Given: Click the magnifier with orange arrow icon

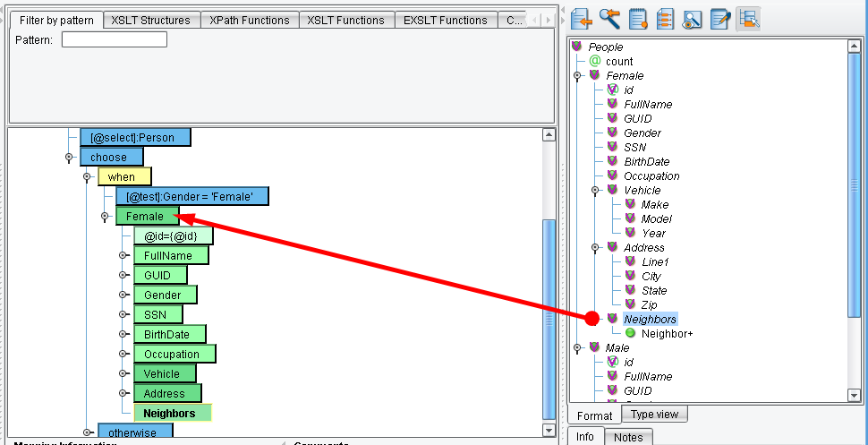Looking at the screenshot, I should (609, 18).
